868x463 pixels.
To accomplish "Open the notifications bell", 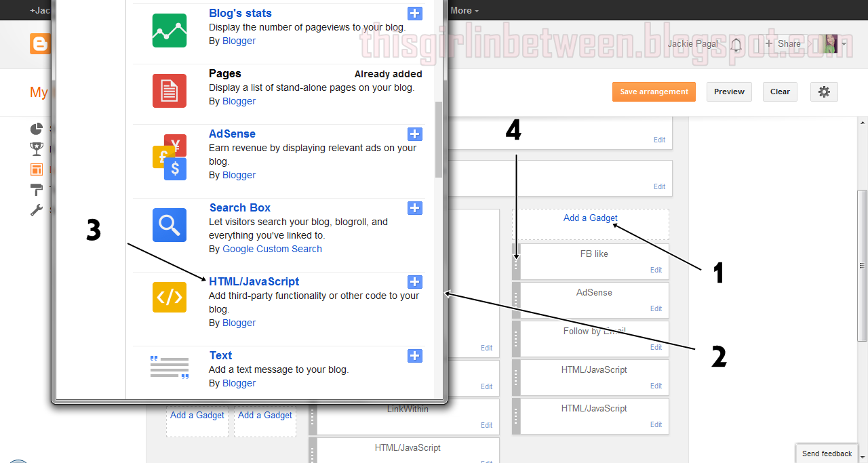I will pyautogui.click(x=736, y=45).
